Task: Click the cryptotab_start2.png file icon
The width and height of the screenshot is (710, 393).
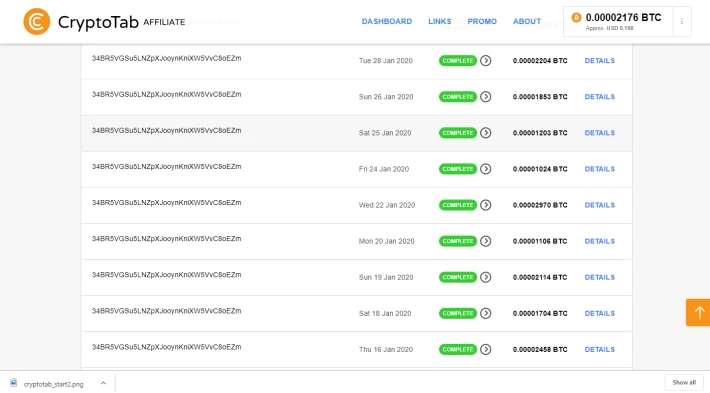Action: 14,383
